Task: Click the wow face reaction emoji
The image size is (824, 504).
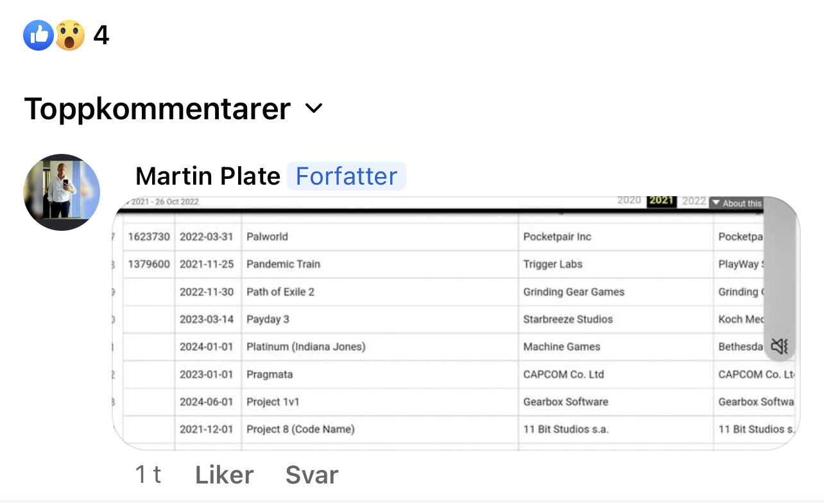Action: [x=69, y=35]
